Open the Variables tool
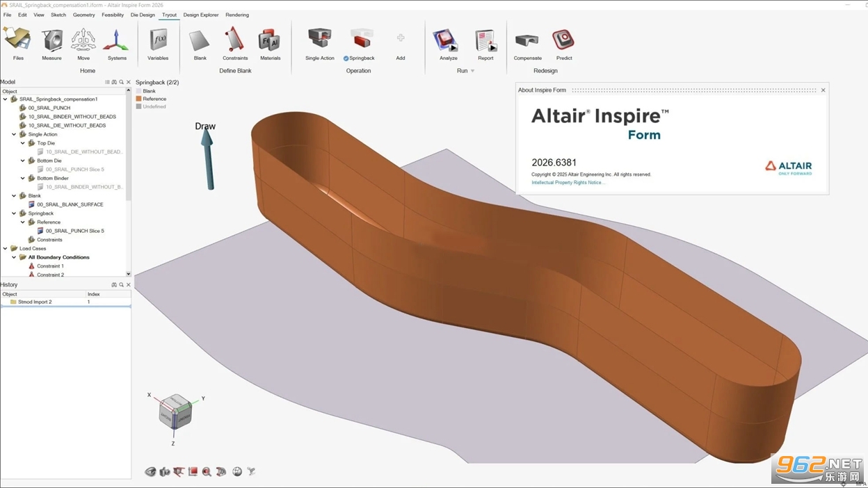868x488 pixels. (158, 40)
